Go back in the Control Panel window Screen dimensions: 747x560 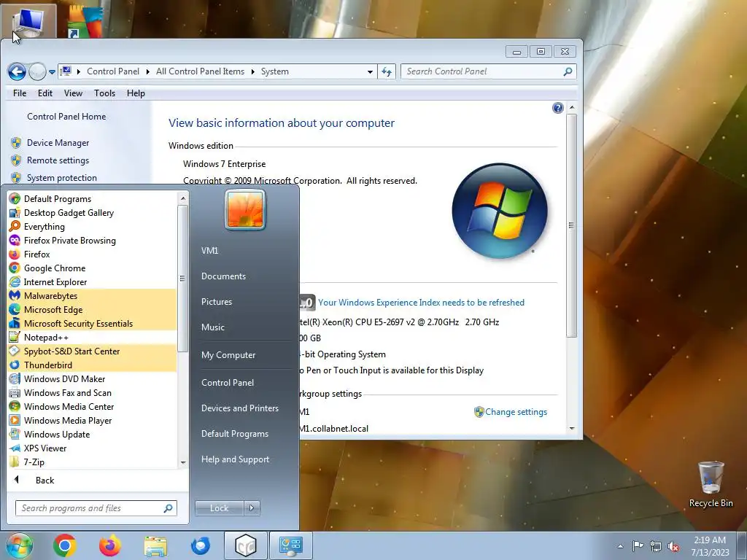(17, 72)
